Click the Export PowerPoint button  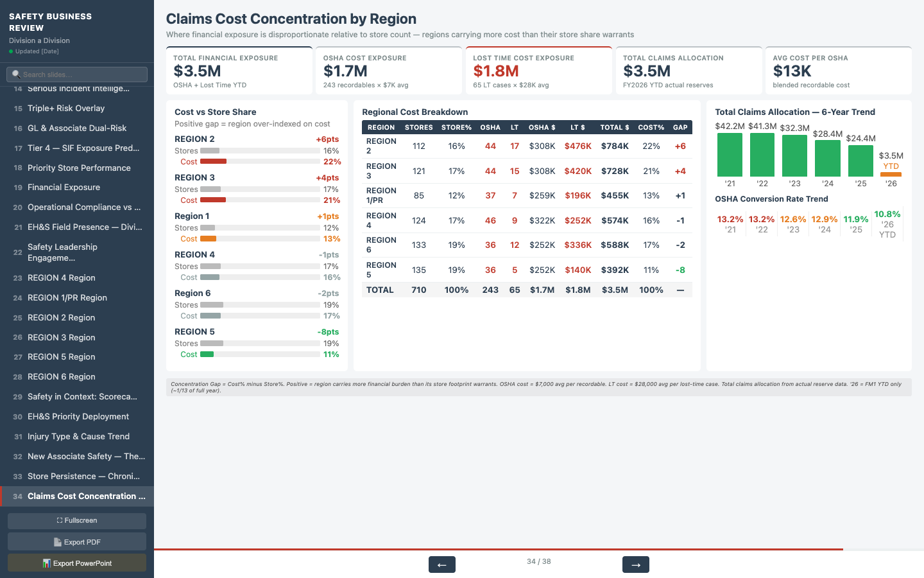77,563
